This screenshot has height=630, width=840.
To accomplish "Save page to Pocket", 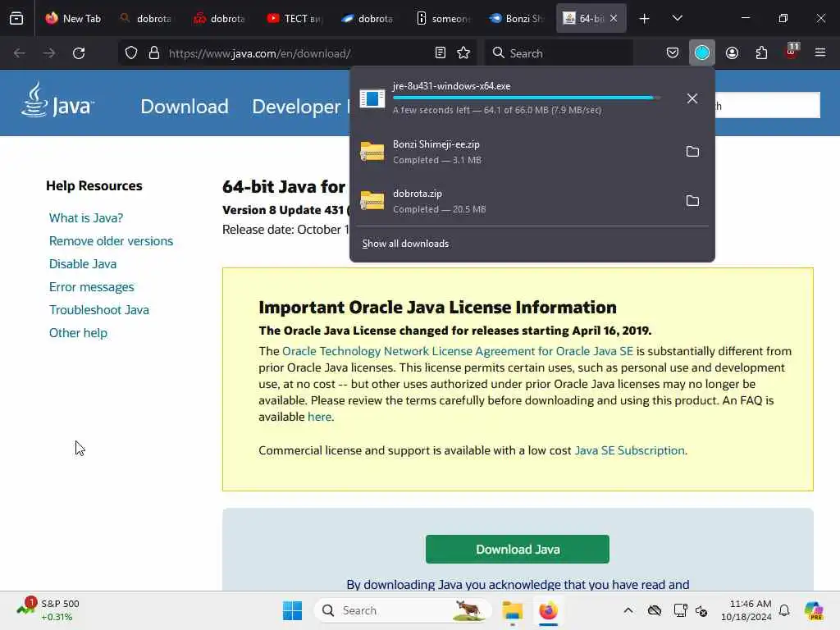I will 673,53.
